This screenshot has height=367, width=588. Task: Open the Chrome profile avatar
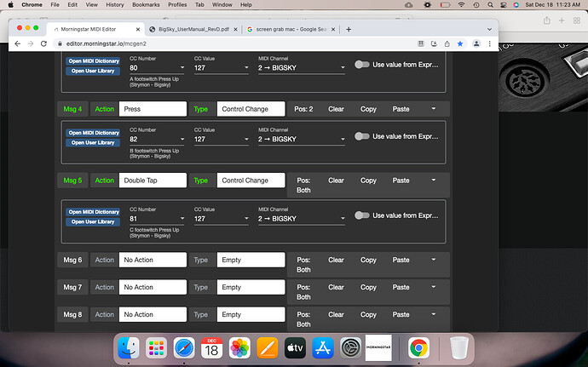[476, 44]
